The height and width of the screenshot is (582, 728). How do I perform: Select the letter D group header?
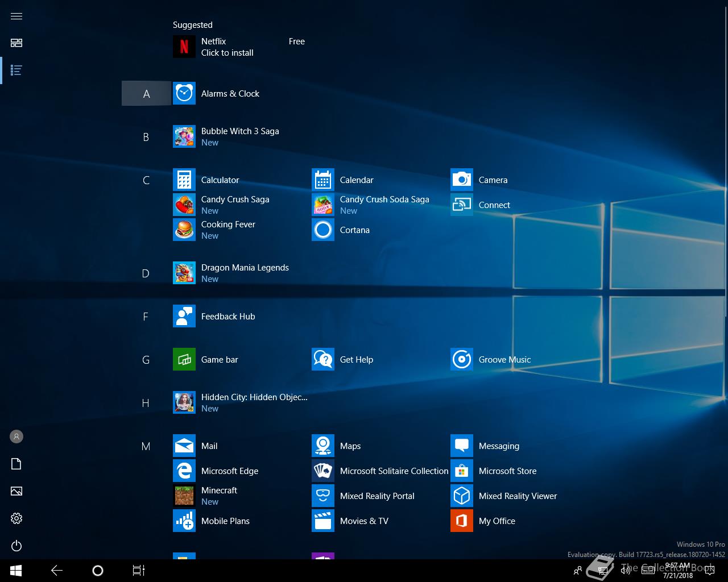click(146, 273)
